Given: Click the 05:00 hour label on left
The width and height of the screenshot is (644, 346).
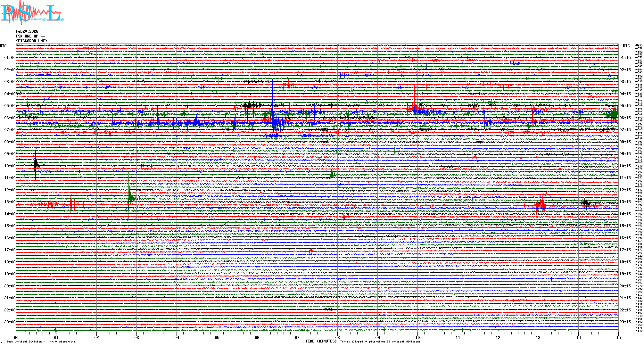Looking at the screenshot, I should [10, 106].
